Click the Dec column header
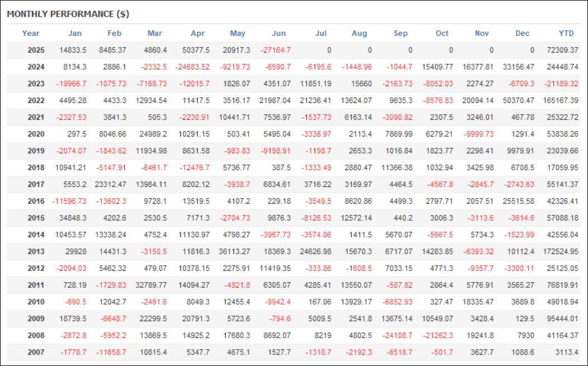Image resolution: width=588 pixels, height=366 pixels. (x=522, y=34)
